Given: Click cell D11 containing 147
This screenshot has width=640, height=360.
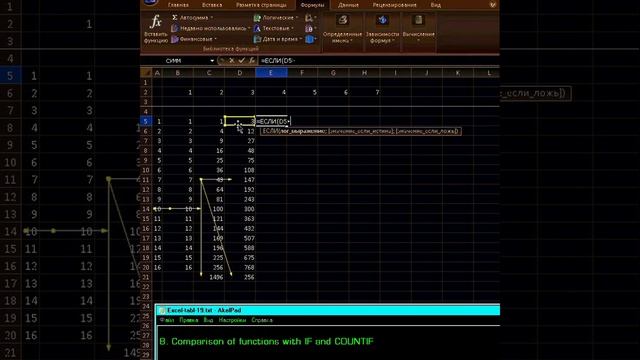Looking at the screenshot, I should click(240, 180).
